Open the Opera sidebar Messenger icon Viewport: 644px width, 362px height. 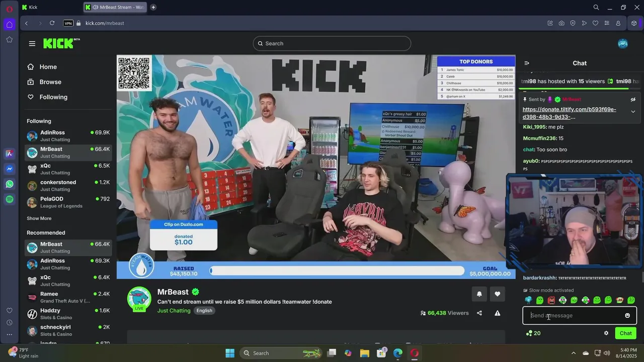pyautogui.click(x=10, y=169)
